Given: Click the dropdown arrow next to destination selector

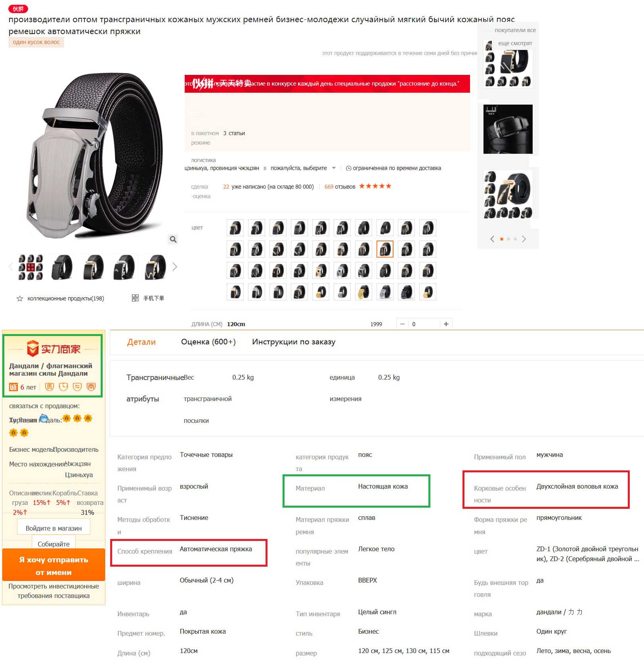Looking at the screenshot, I should coord(334,168).
